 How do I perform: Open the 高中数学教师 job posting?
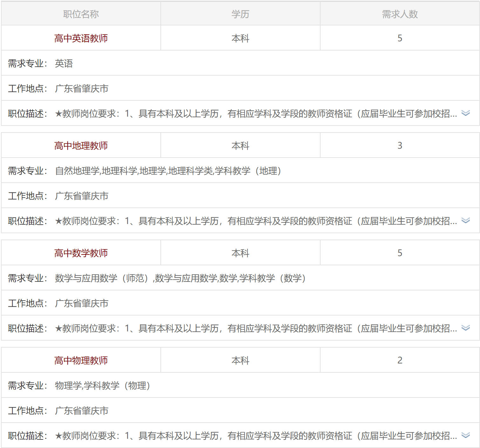pyautogui.click(x=81, y=253)
